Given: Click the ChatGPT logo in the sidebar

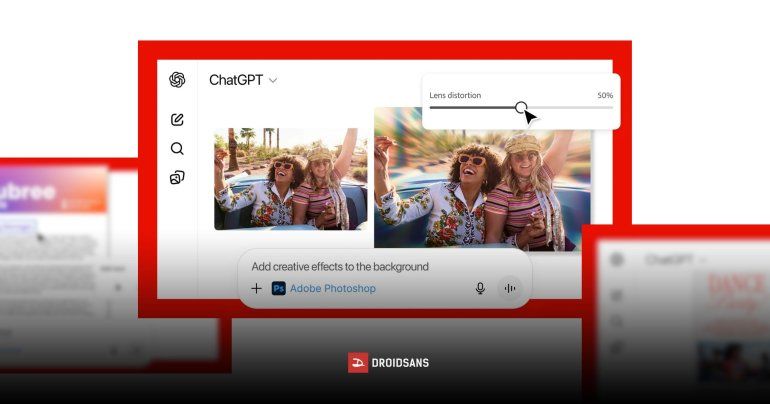Looking at the screenshot, I should point(177,80).
